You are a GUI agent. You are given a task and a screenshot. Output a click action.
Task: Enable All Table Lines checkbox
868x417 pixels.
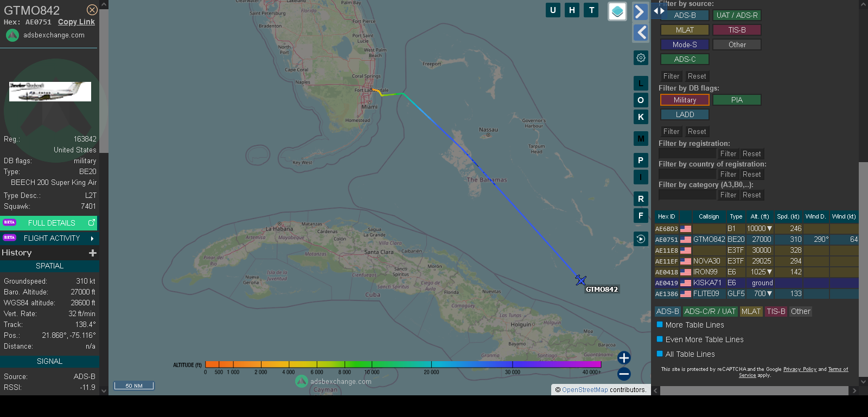click(x=660, y=354)
